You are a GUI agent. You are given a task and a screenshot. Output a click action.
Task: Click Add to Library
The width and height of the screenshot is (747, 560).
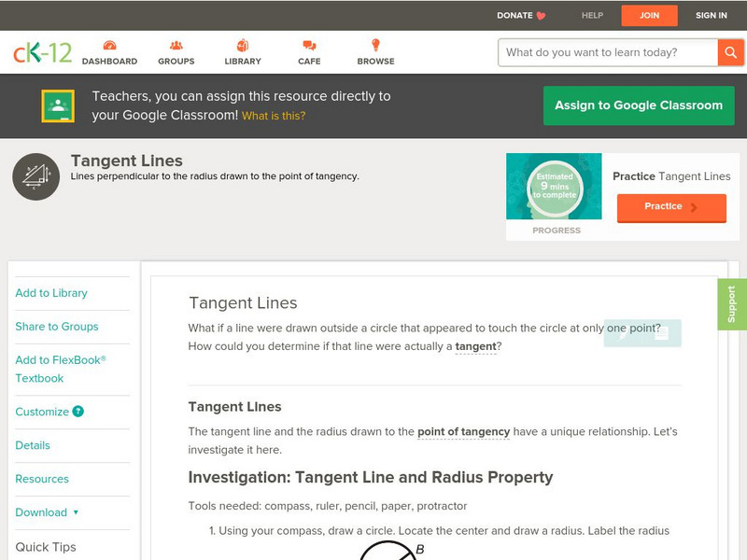pos(51,293)
